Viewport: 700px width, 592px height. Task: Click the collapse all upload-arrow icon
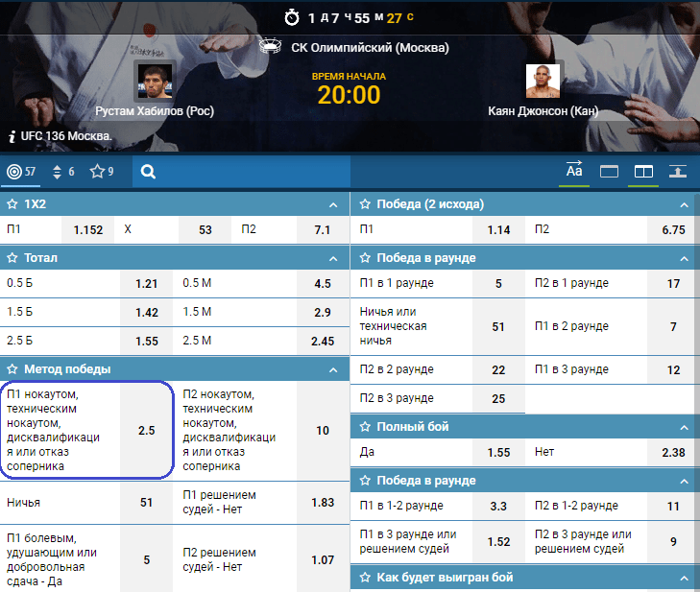tap(677, 172)
